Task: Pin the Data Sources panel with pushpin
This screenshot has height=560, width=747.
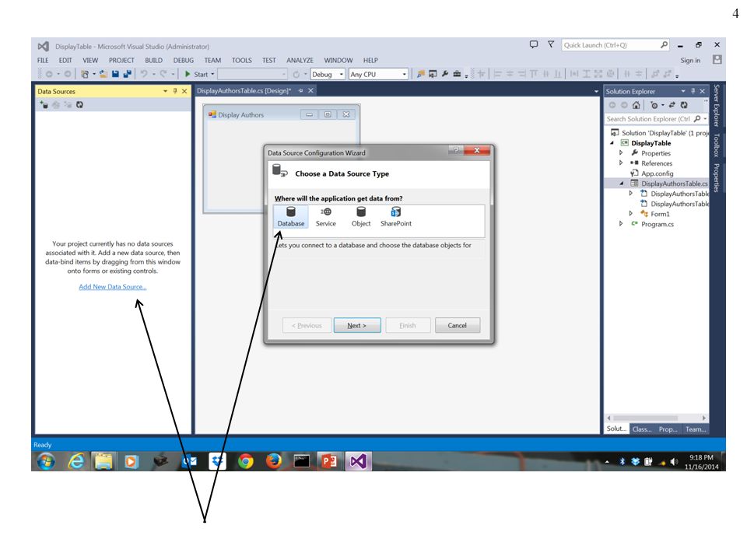Action: tap(175, 91)
